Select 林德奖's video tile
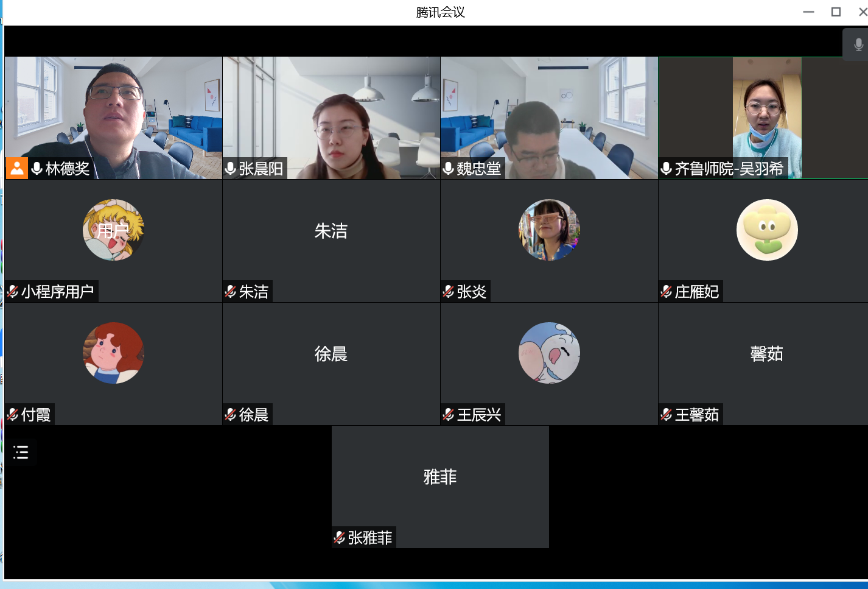The image size is (868, 589). click(x=113, y=110)
